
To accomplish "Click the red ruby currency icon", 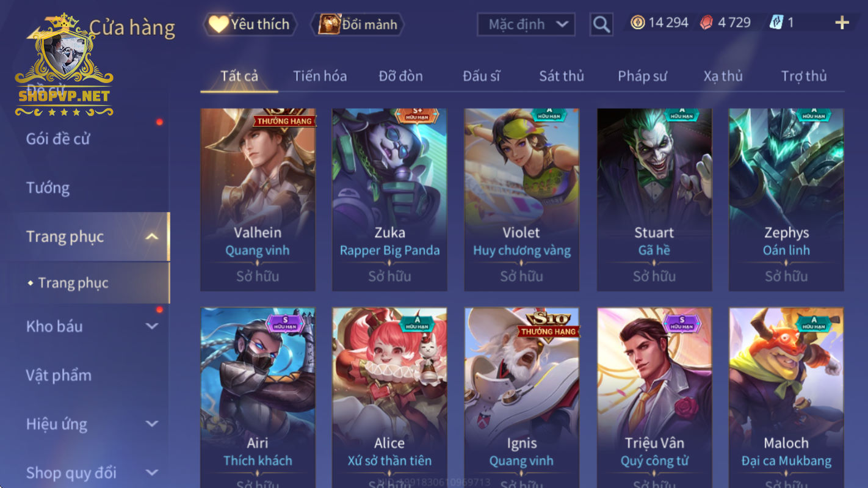I will [x=707, y=23].
